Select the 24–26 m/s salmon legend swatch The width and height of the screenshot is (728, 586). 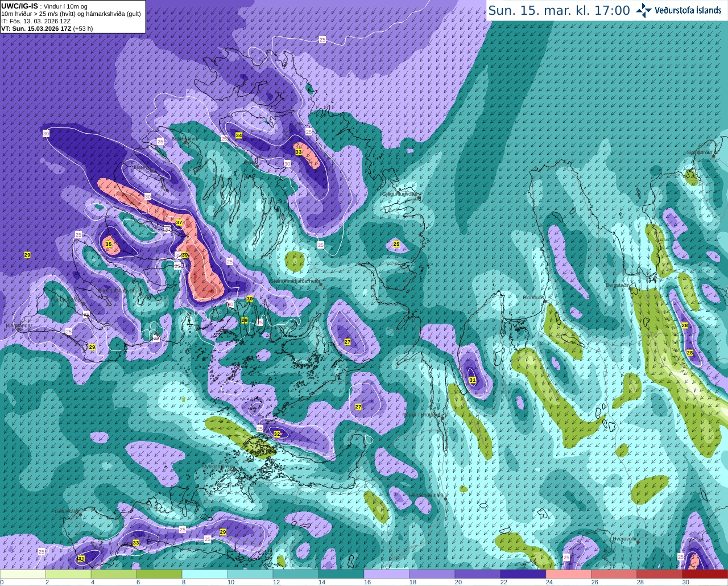[x=569, y=574]
